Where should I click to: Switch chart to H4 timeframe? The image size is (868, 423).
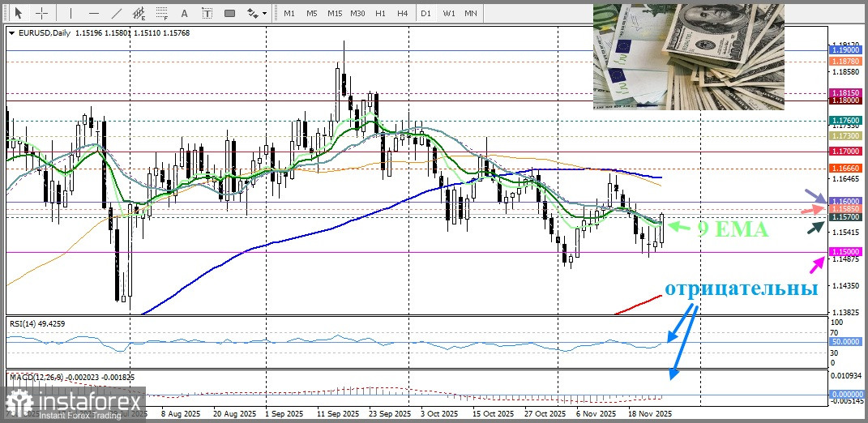(x=403, y=13)
